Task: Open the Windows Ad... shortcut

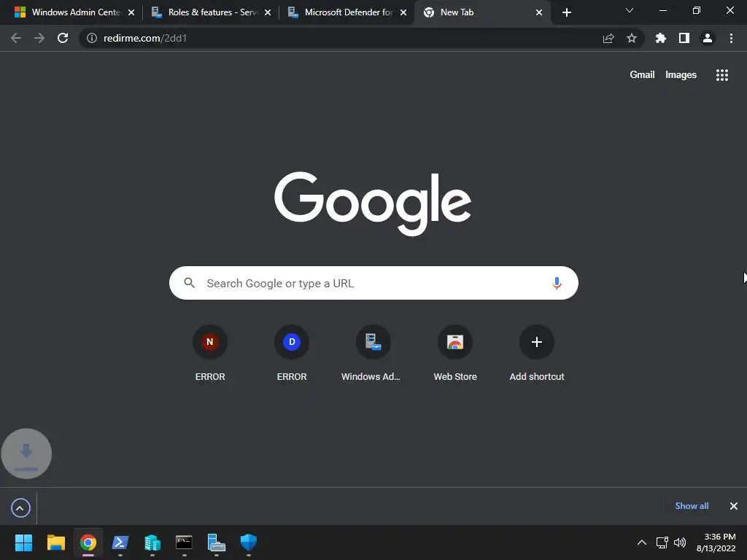Action: coord(373,354)
